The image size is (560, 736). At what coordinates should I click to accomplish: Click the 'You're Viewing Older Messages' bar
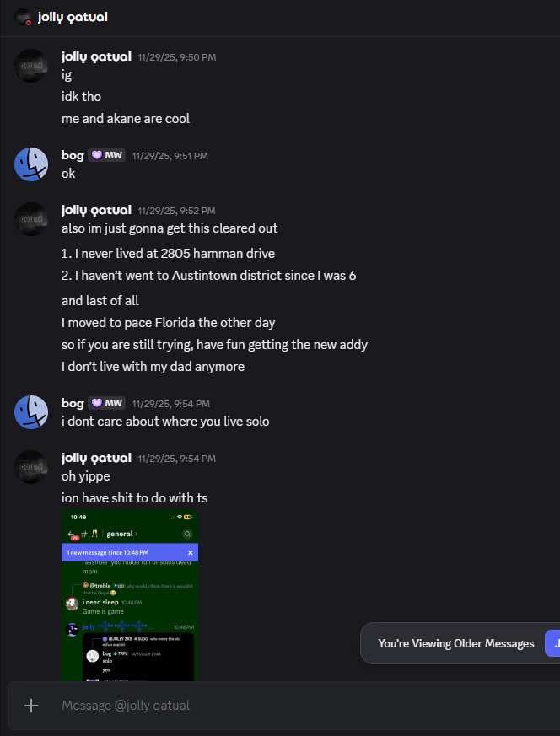pos(455,643)
